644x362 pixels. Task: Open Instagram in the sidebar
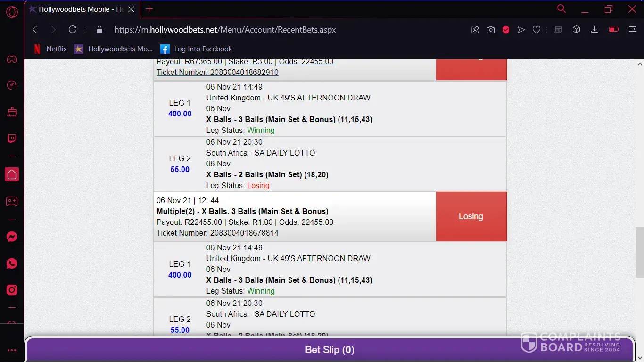[x=12, y=290]
